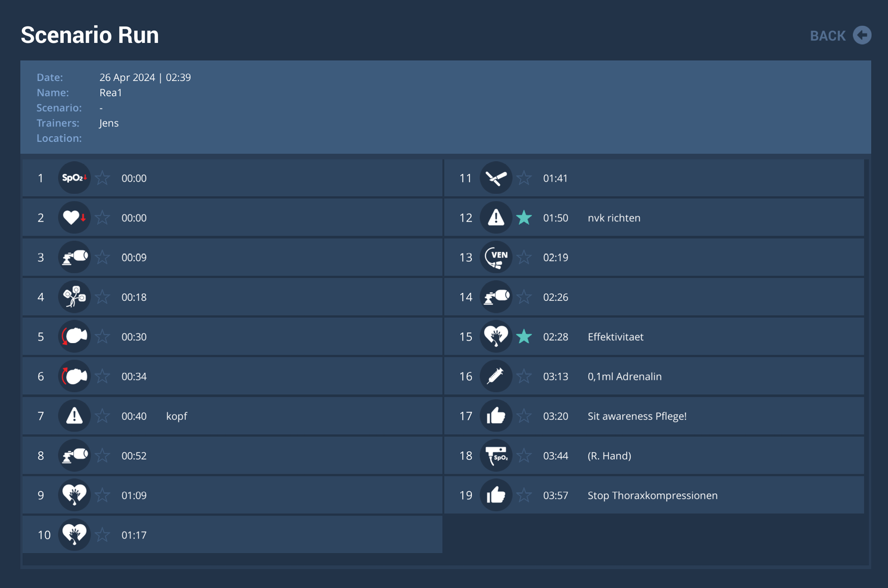Click the '0,1ml Adrenalin' comment text

(x=624, y=376)
